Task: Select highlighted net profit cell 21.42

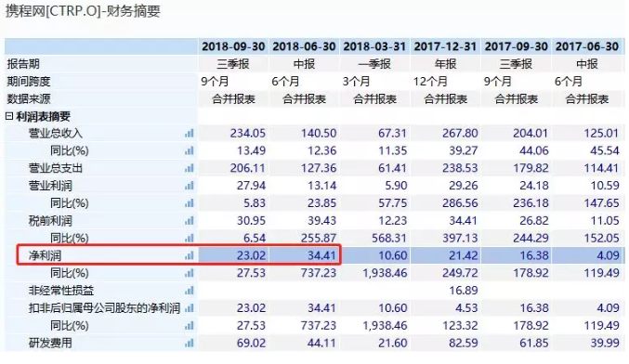Action: [464, 255]
